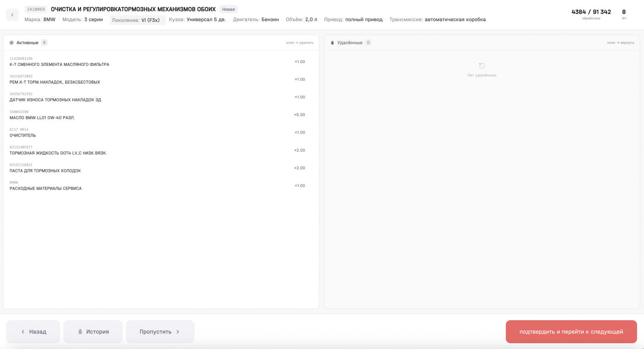This screenshot has height=349, width=644.
Task: Click the clipboard icon in История button
Action: 80,332
